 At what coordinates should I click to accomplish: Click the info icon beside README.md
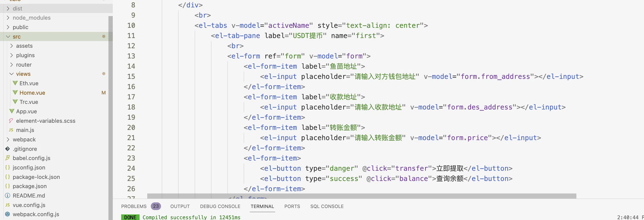tap(8, 195)
